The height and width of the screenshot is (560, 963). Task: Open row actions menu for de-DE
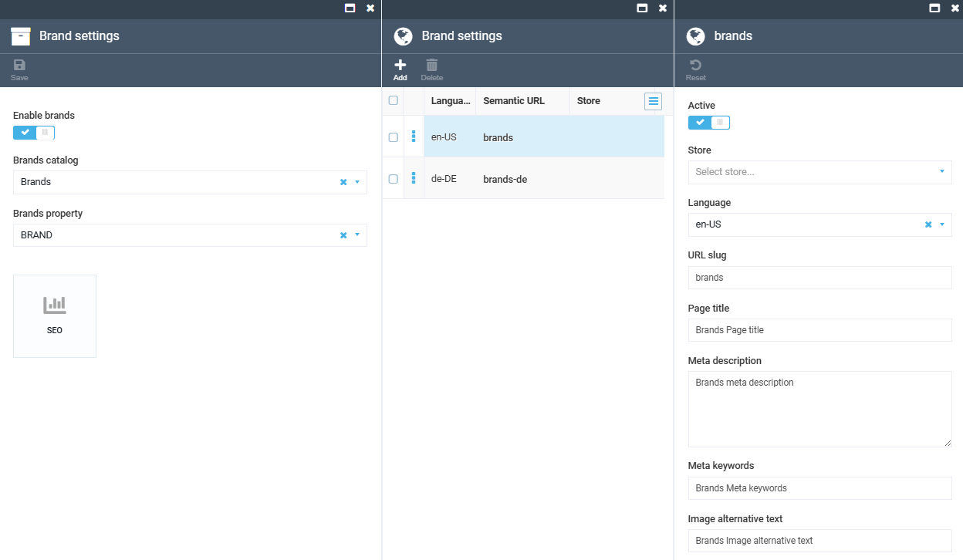coord(414,179)
